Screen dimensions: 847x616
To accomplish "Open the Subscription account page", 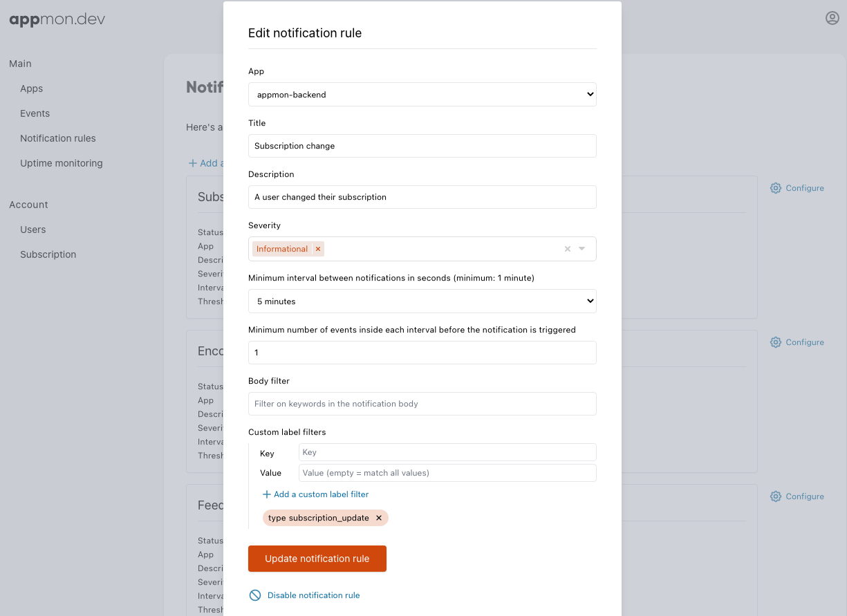I will pyautogui.click(x=48, y=254).
